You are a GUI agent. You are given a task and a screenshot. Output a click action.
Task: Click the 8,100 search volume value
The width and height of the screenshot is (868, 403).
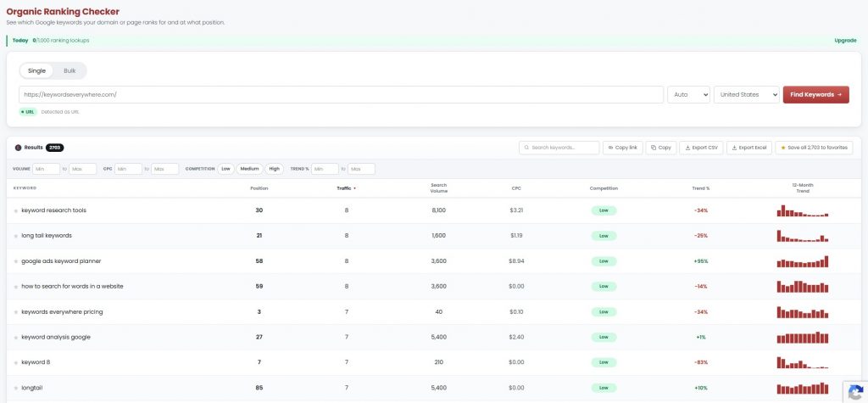pyautogui.click(x=438, y=210)
